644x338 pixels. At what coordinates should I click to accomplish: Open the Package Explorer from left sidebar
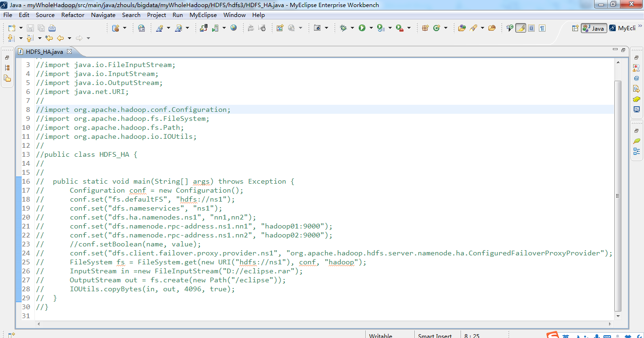point(7,78)
